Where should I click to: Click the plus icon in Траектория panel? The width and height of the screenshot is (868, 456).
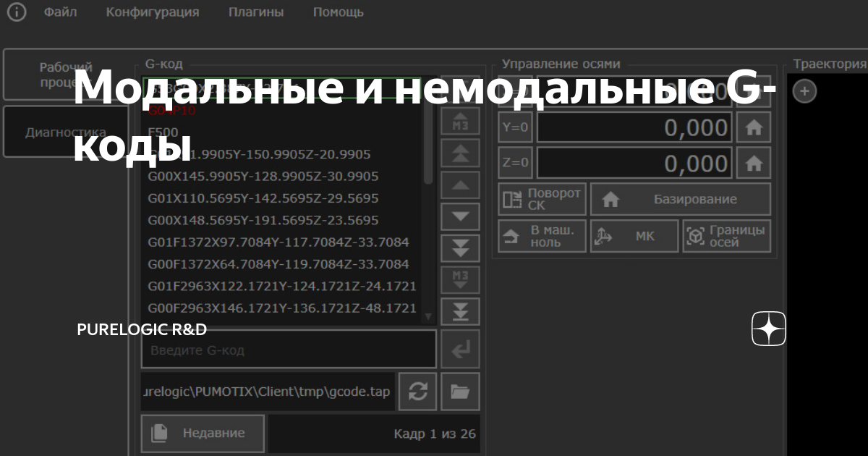click(805, 91)
